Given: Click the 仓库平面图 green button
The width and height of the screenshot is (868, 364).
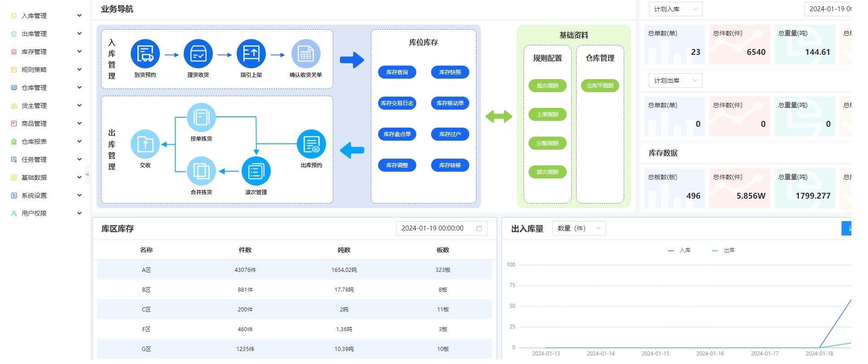Looking at the screenshot, I should point(600,86).
